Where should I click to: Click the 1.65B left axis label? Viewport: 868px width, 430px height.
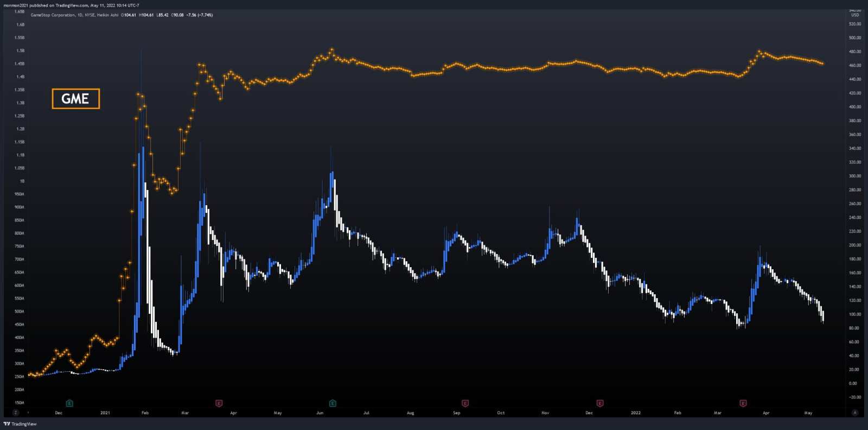(x=20, y=11)
